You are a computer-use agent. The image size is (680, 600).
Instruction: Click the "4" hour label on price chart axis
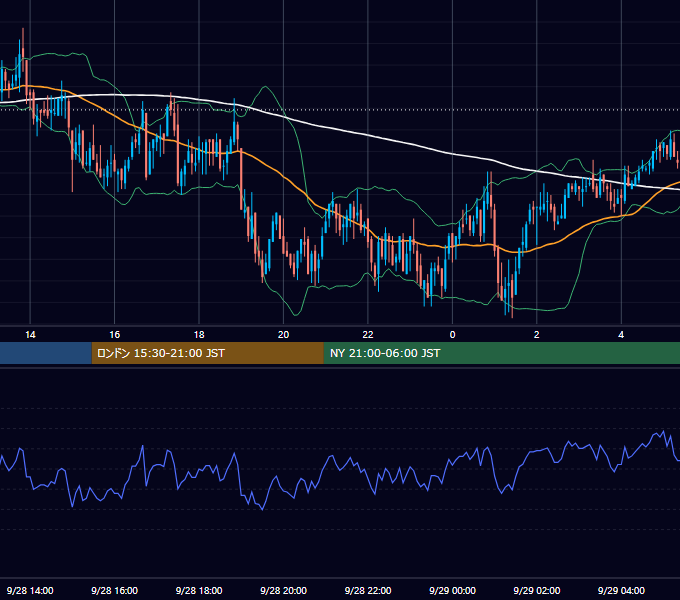pyautogui.click(x=621, y=335)
